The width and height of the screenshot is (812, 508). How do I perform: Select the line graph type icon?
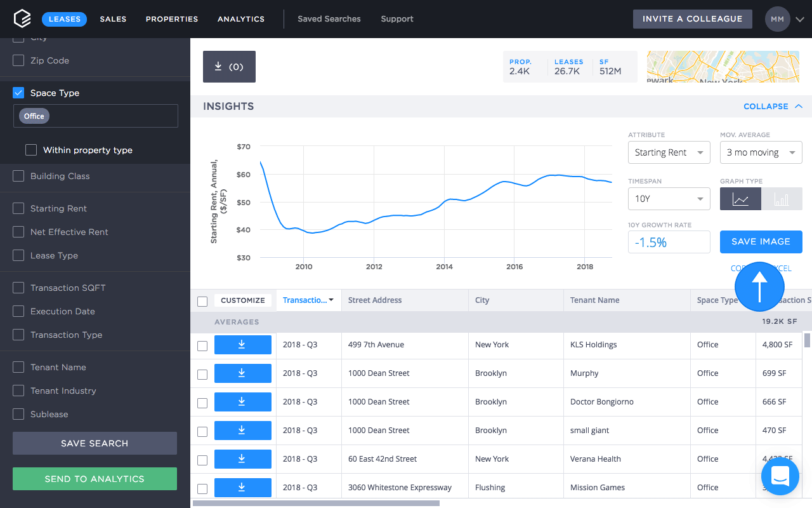740,199
